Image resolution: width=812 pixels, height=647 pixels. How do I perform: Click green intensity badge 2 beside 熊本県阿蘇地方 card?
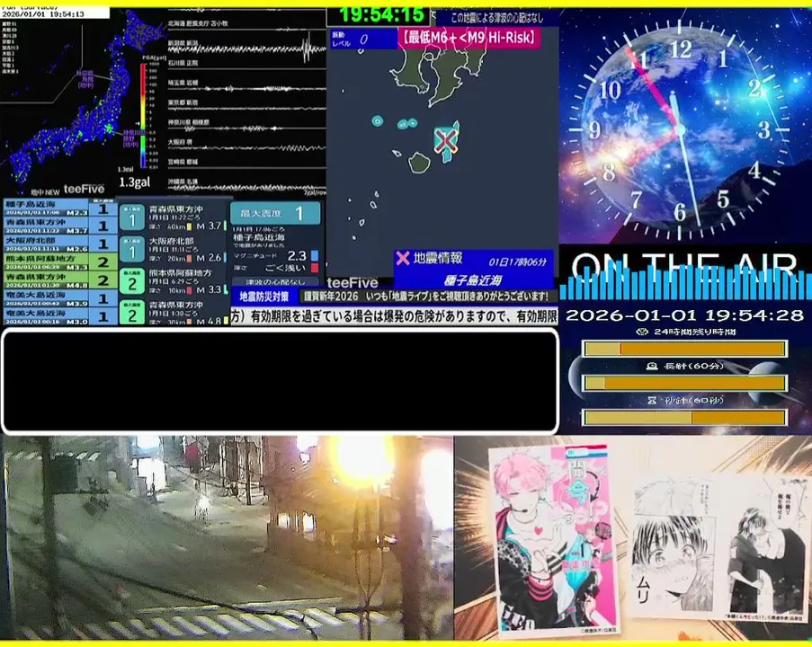click(x=132, y=281)
